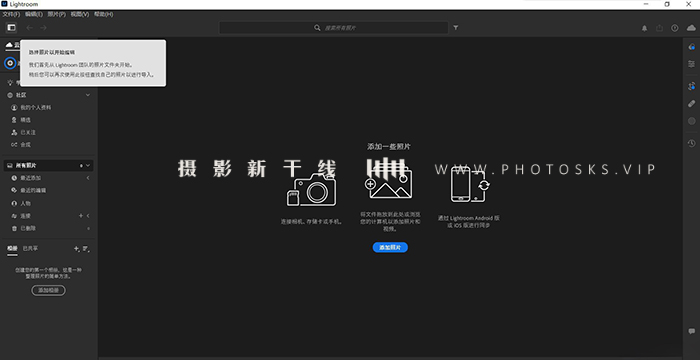Open the help question mark icon
700x360 pixels.
click(675, 28)
